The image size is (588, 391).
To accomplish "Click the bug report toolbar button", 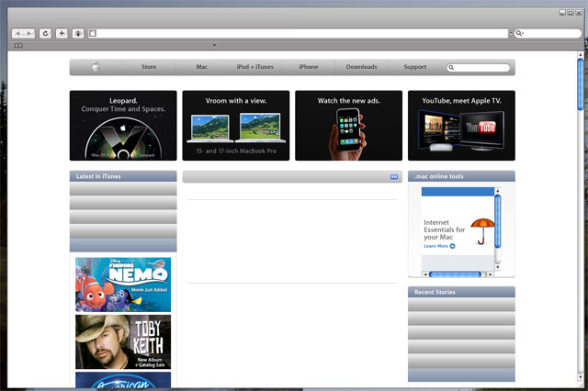I will (78, 33).
